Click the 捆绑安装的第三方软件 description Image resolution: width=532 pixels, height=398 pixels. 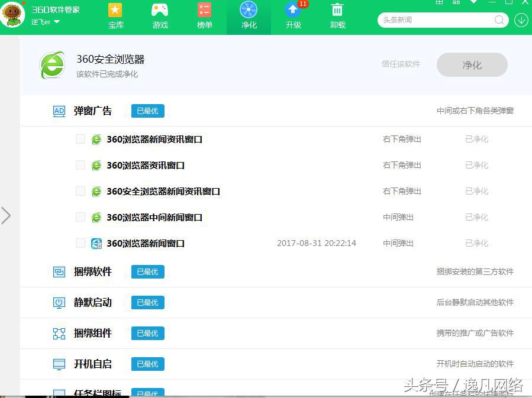tap(475, 272)
